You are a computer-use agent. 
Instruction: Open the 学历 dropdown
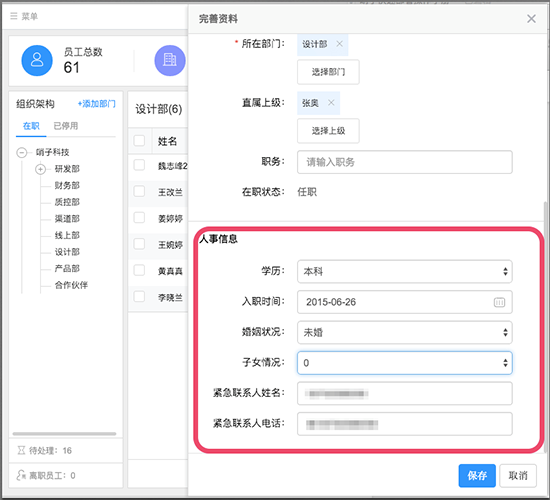pyautogui.click(x=404, y=271)
